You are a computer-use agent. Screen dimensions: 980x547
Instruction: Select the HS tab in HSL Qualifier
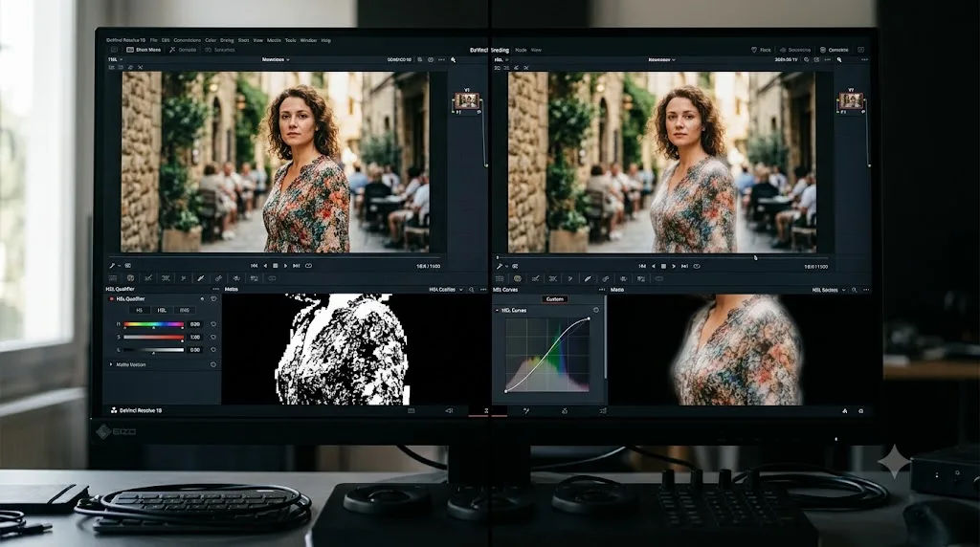point(140,311)
